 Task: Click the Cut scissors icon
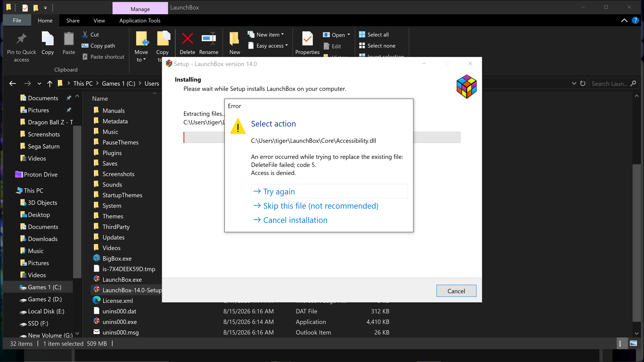coord(85,35)
